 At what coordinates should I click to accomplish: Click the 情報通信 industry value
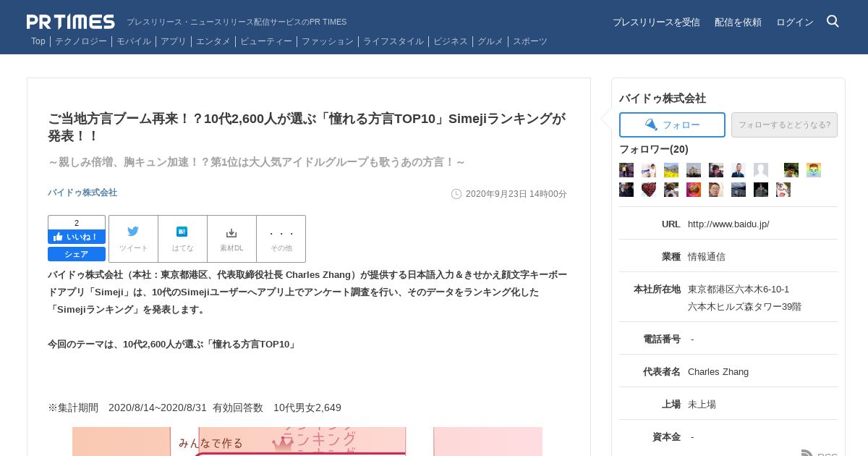tap(707, 257)
